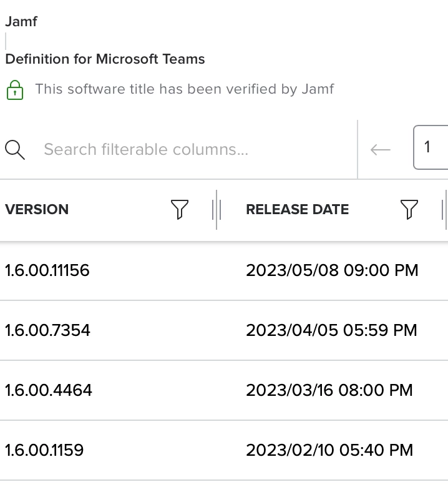Click the Jamf publisher label
This screenshot has width=448, height=492.
click(21, 21)
